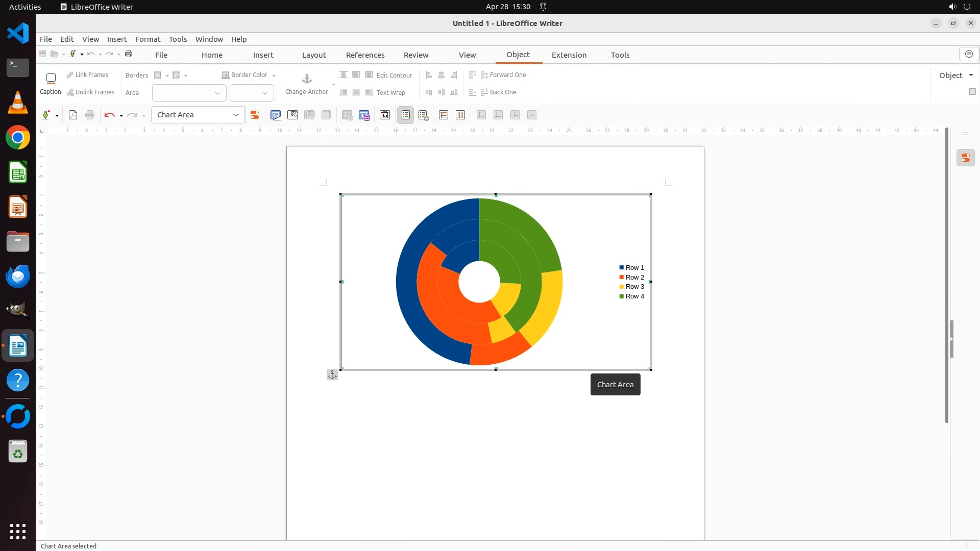Image resolution: width=980 pixels, height=551 pixels.
Task: Click the Titles icon in chart toolbar
Action: [385, 115]
